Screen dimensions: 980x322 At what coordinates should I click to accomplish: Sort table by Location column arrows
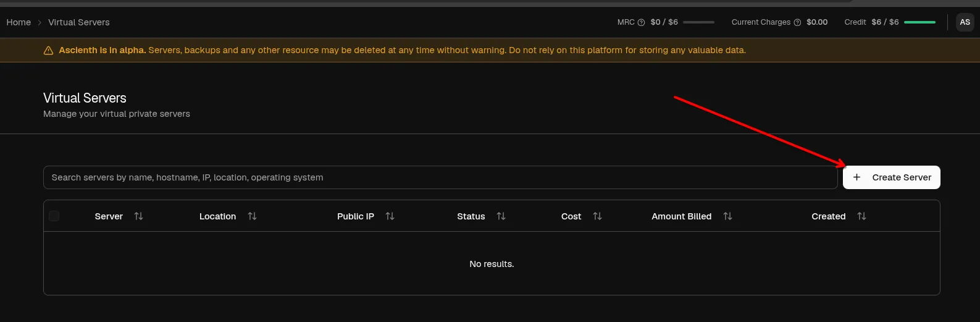point(252,216)
